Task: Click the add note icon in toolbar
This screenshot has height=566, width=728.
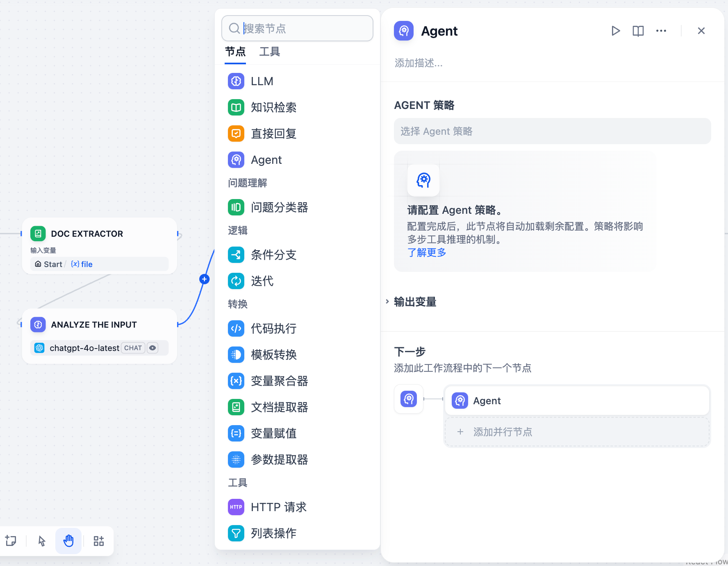Action: pyautogui.click(x=11, y=541)
